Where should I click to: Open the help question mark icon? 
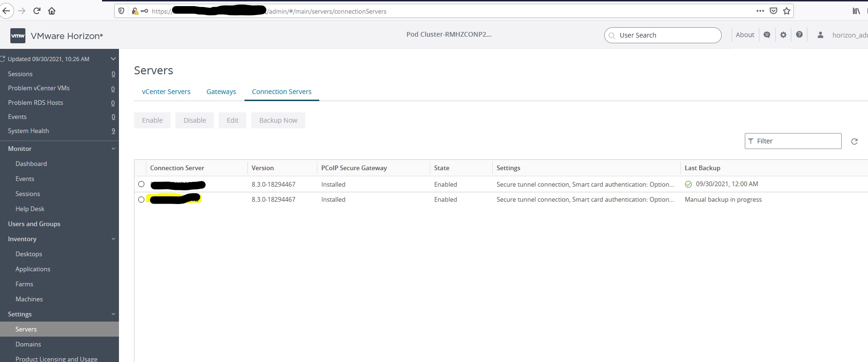(799, 35)
